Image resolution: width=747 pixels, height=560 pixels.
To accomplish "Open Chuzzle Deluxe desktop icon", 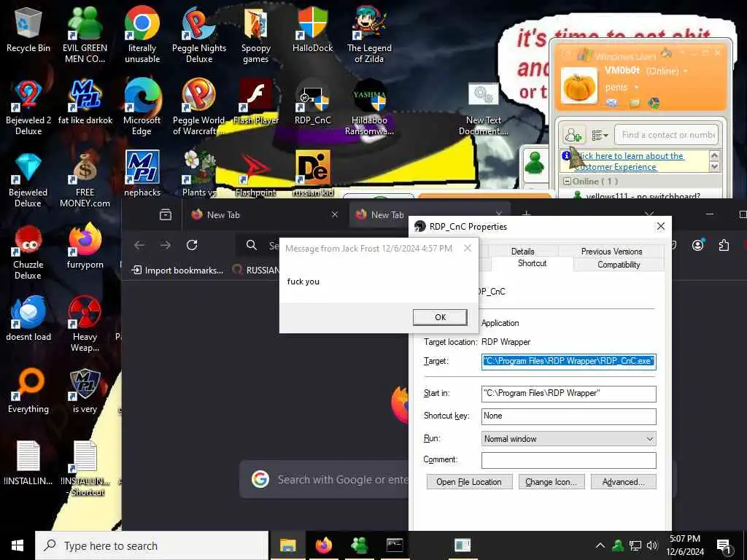I will (x=28, y=252).
